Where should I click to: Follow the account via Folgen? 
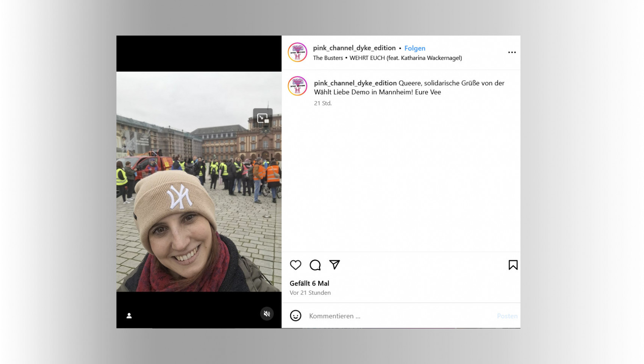point(414,48)
